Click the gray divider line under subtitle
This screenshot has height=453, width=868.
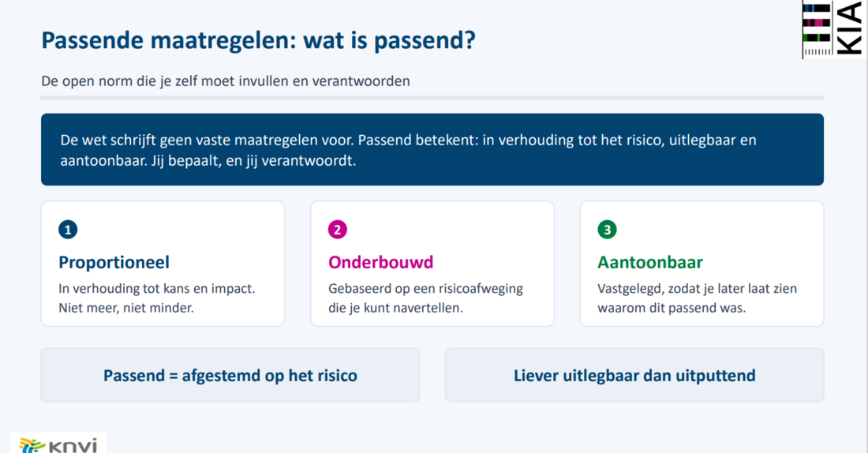pos(432,98)
